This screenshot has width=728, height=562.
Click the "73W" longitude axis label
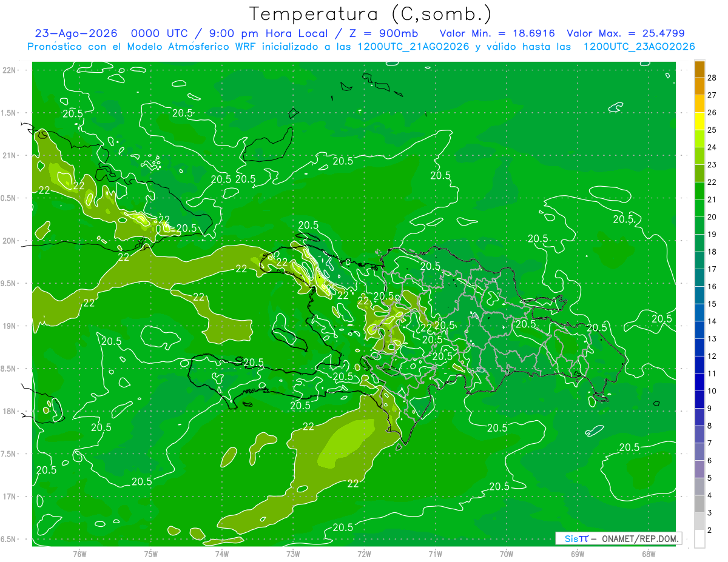tap(293, 554)
